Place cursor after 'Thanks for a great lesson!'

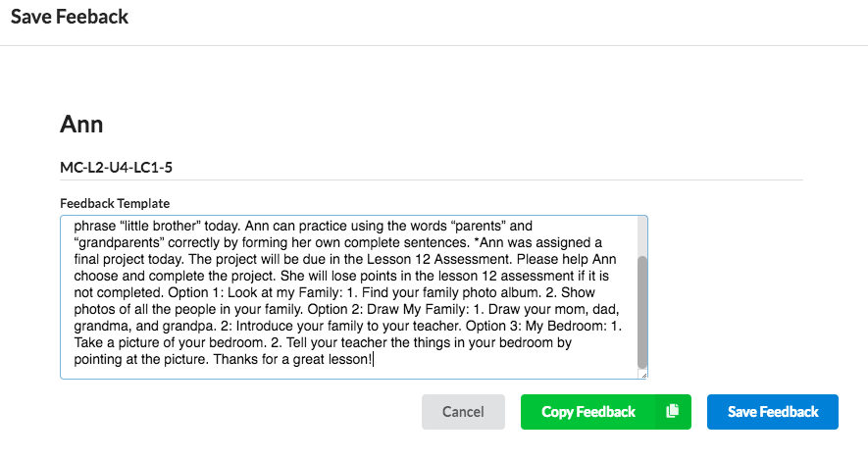pos(374,359)
